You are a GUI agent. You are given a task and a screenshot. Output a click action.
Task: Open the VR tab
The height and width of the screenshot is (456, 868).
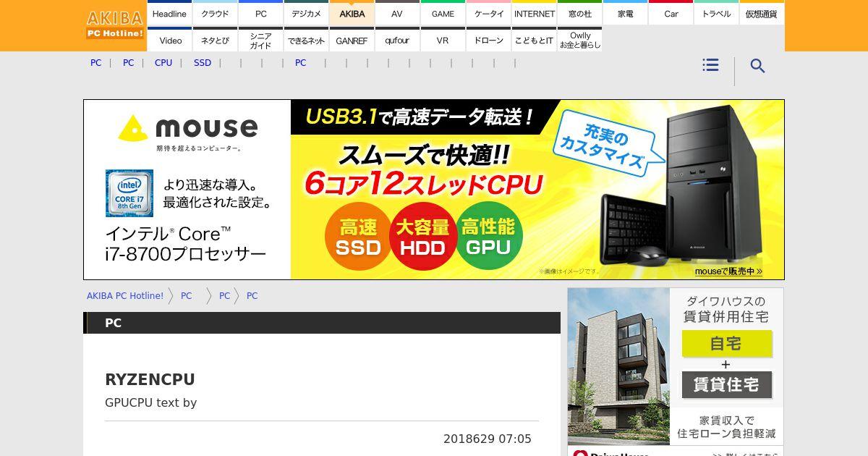[443, 40]
